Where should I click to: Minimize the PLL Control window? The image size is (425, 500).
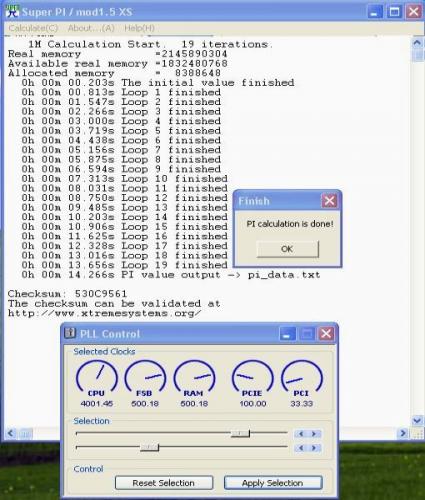pos(287,334)
